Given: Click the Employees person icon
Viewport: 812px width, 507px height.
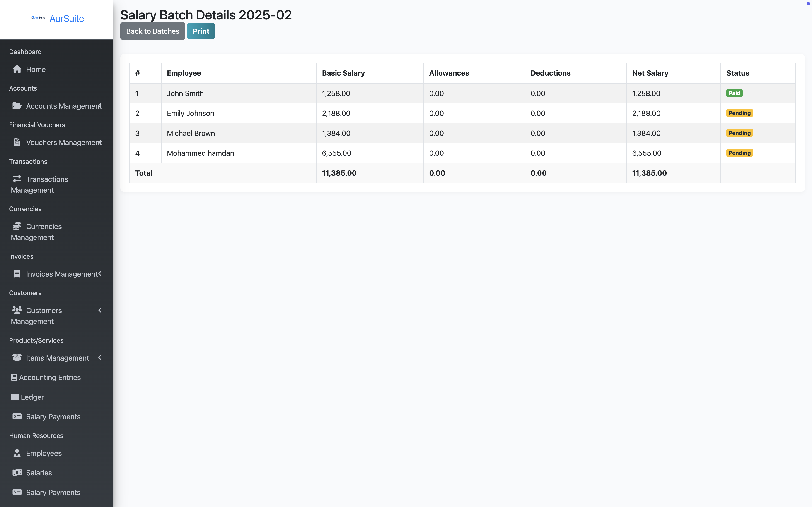Looking at the screenshot, I should [17, 453].
